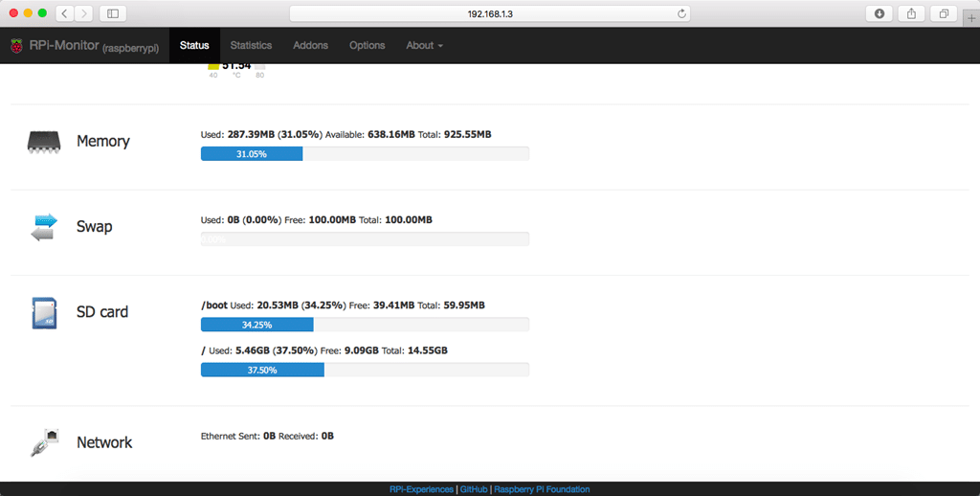This screenshot has height=496, width=980.
Task: Click the RPi-Monitor brand title
Action: coord(64,45)
